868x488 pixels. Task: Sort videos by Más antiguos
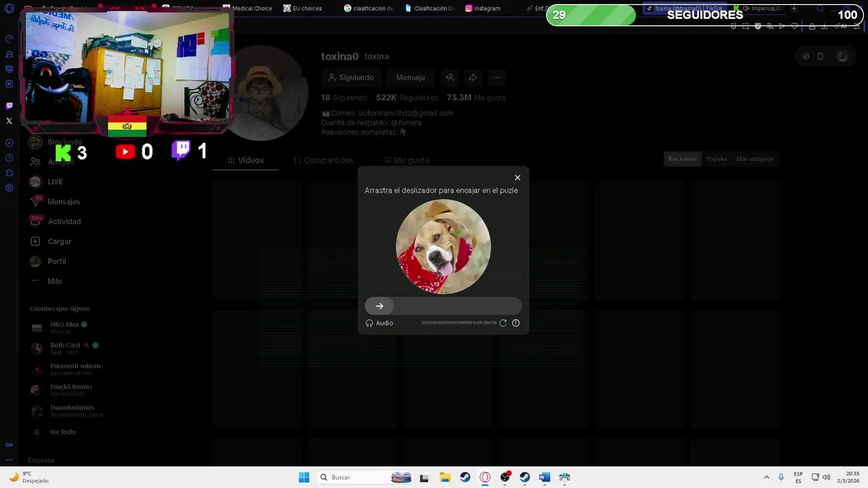coord(755,159)
